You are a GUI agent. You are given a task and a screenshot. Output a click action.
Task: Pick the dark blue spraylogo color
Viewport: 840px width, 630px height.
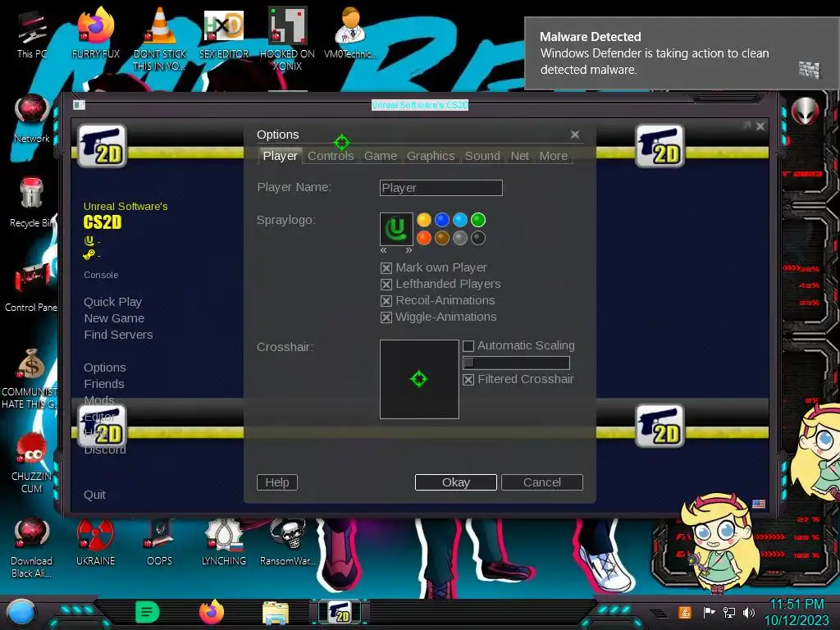pos(442,220)
